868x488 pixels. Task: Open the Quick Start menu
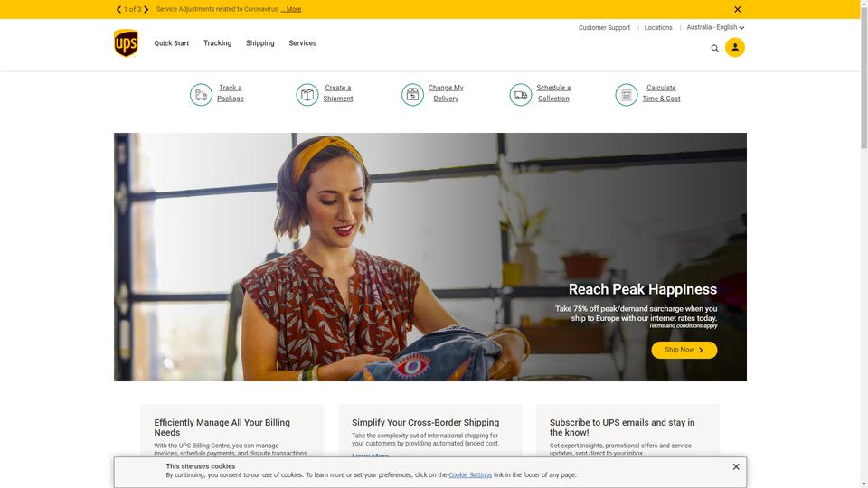[172, 43]
